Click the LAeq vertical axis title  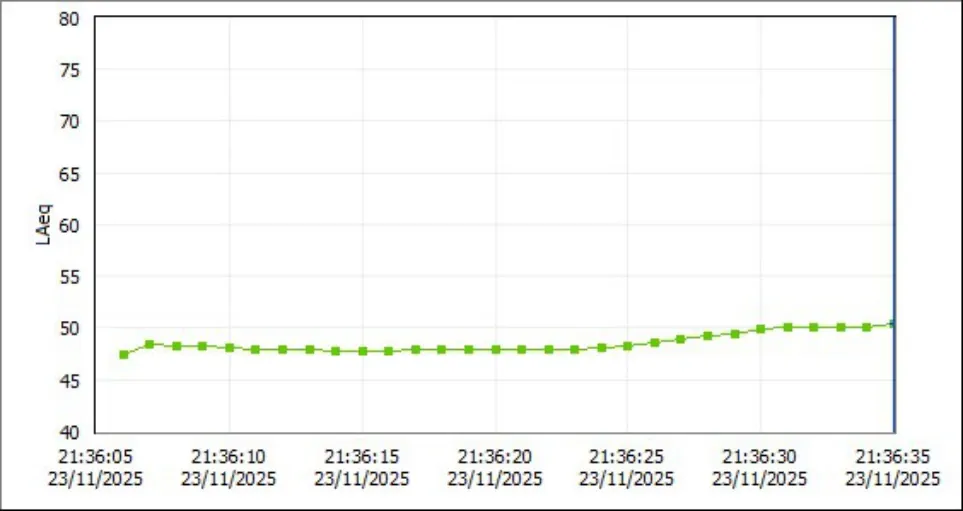[44, 225]
